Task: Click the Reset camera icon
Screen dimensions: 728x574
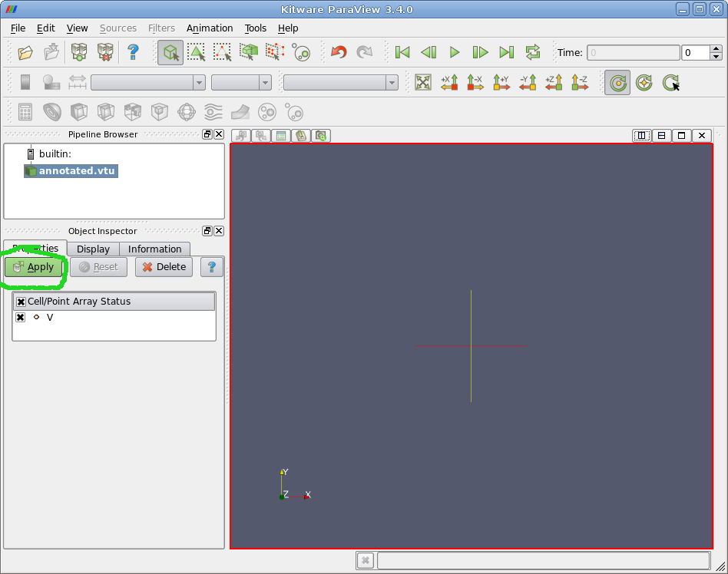Action: pyautogui.click(x=423, y=82)
